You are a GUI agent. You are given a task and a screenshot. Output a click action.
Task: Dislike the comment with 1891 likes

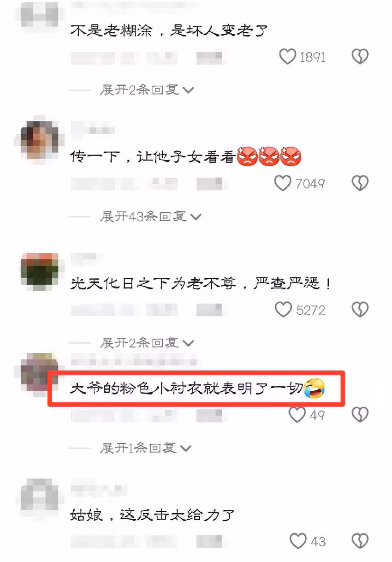point(360,57)
